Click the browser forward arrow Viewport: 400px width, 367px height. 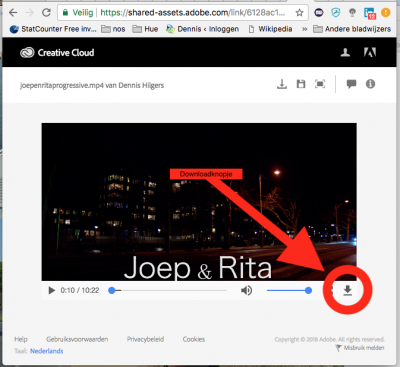pyautogui.click(x=30, y=13)
